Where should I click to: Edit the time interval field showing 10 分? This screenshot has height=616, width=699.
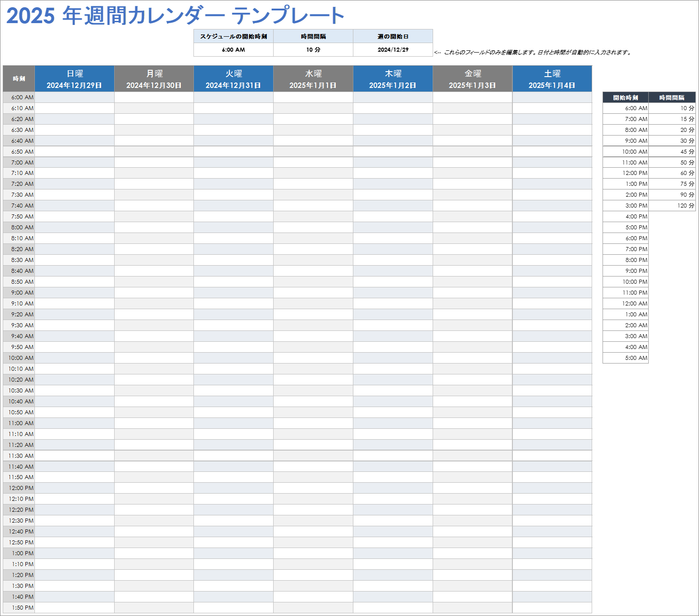[x=313, y=50]
